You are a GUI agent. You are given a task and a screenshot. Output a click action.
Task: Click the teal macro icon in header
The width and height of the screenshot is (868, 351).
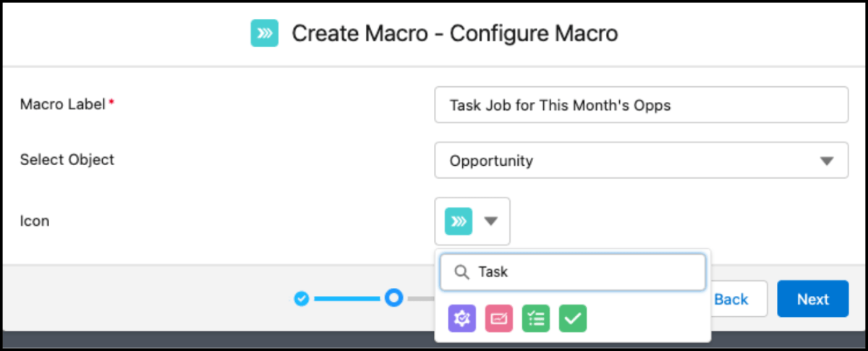click(265, 33)
